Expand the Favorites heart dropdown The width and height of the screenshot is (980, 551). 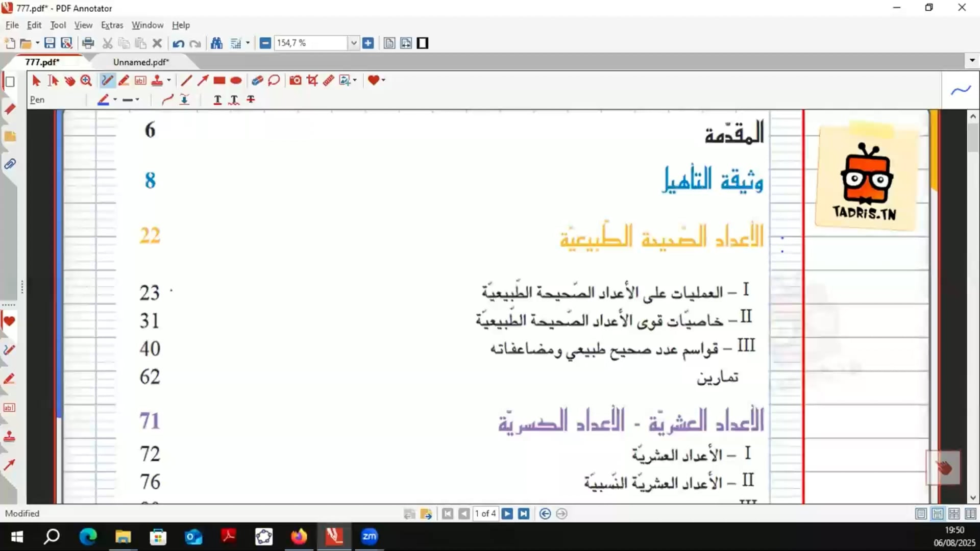click(x=383, y=81)
